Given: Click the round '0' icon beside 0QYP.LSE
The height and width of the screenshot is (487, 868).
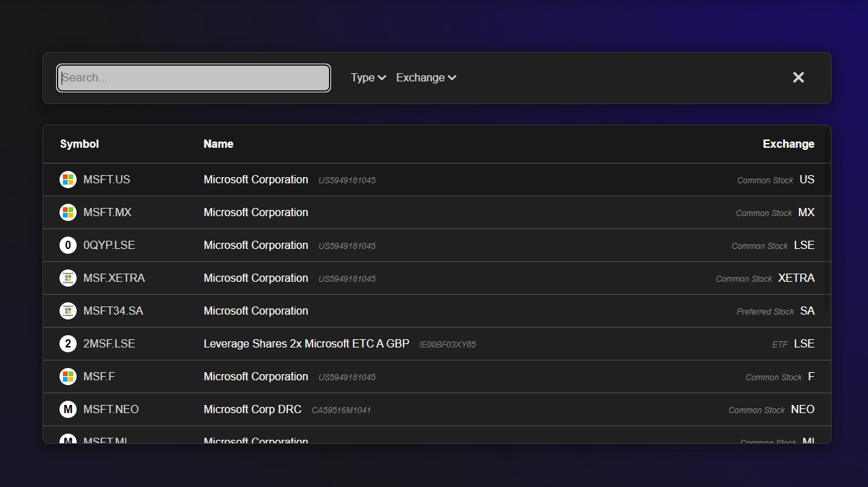Looking at the screenshot, I should [x=68, y=246].
